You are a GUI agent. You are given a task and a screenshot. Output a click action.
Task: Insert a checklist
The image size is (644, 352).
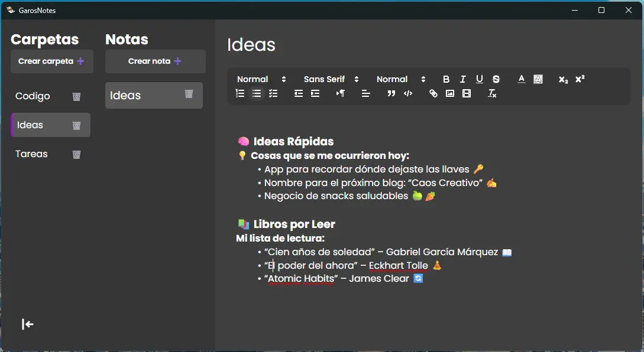pos(273,93)
